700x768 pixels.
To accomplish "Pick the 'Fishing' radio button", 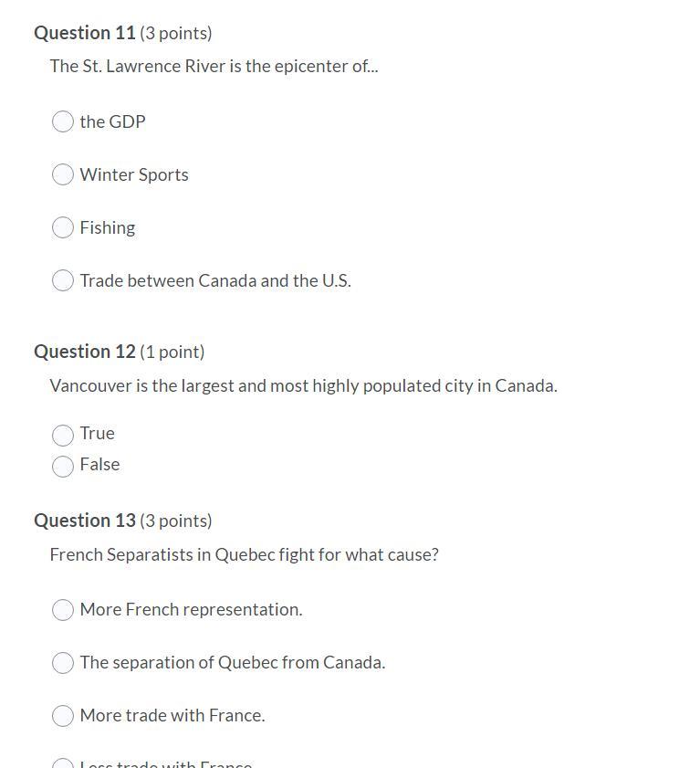I will click(63, 227).
